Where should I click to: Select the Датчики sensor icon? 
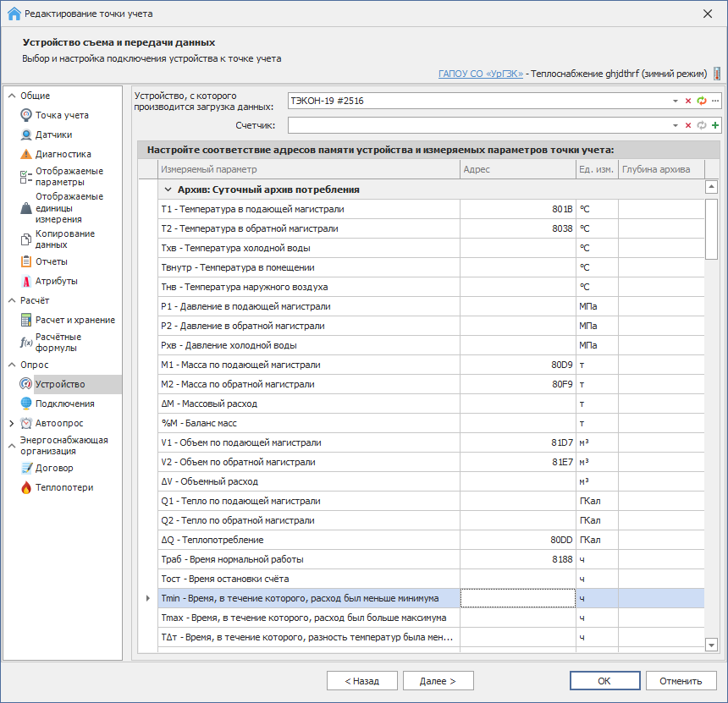click(27, 135)
